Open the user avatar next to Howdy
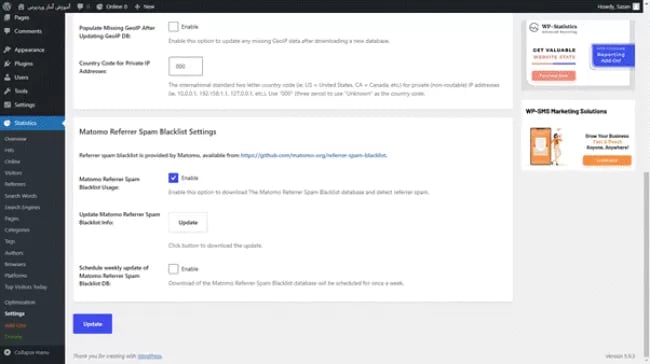 click(x=636, y=7)
